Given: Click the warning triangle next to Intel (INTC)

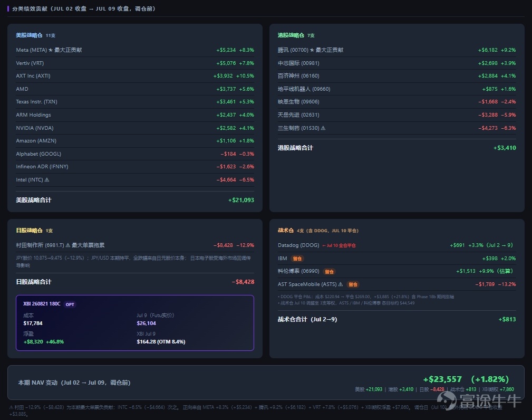Looking at the screenshot, I should [x=47, y=179].
